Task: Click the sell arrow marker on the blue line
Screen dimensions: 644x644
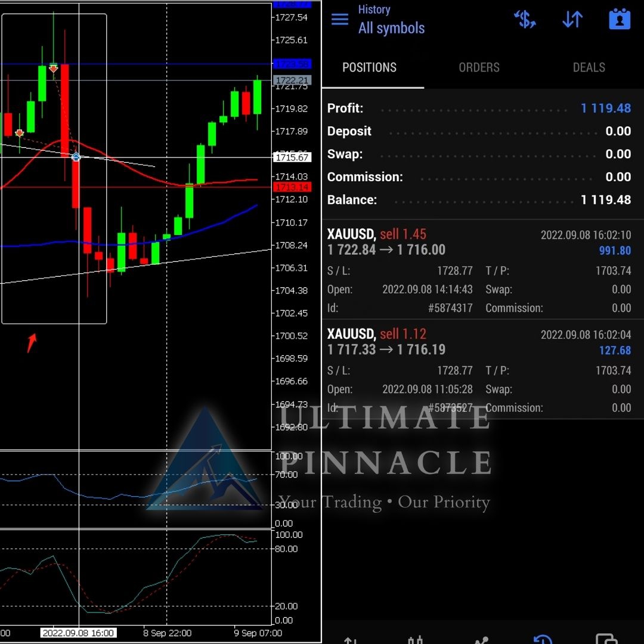Action: [54, 68]
